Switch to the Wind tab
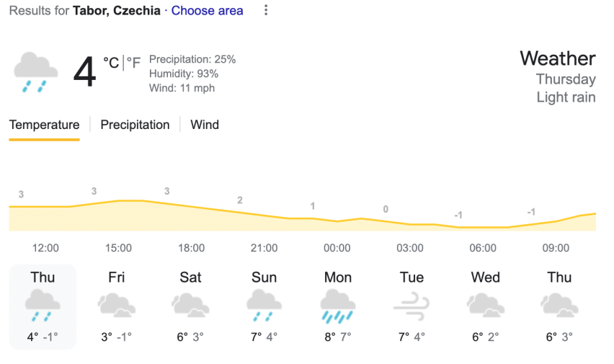The width and height of the screenshot is (614, 364). tap(205, 125)
